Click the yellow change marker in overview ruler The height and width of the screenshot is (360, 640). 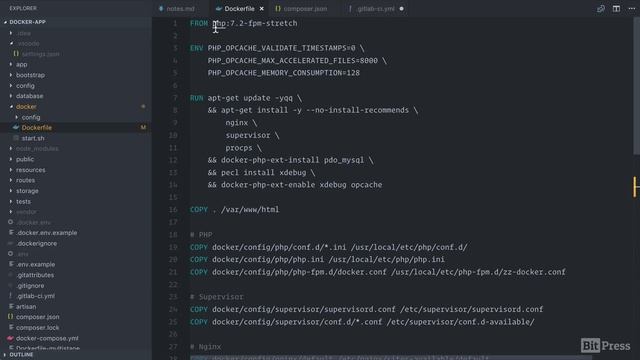pos(635,187)
